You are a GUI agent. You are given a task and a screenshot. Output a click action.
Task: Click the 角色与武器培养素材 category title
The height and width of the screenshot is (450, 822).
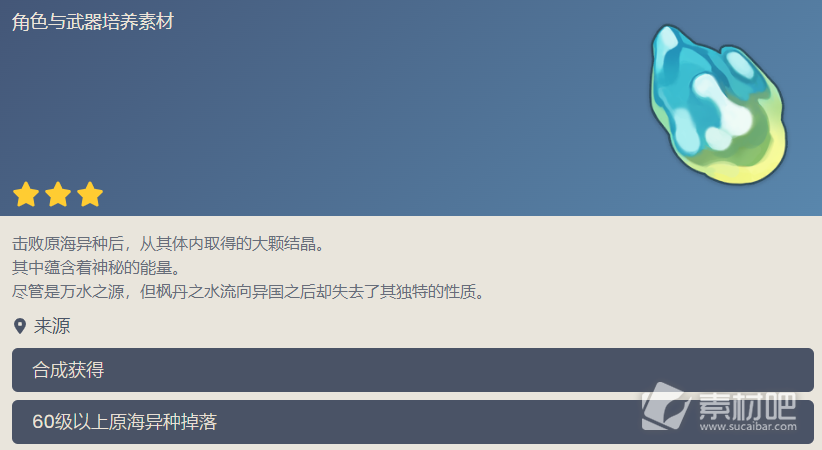pos(93,22)
